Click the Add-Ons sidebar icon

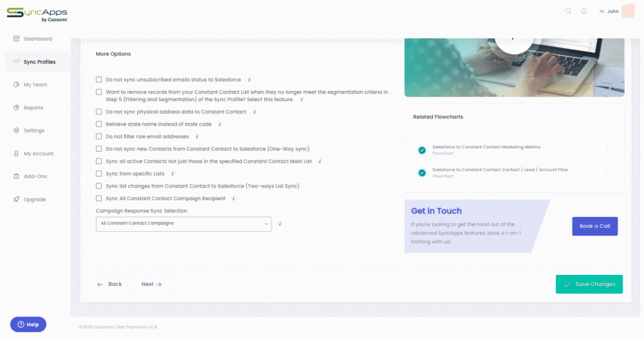tap(17, 176)
